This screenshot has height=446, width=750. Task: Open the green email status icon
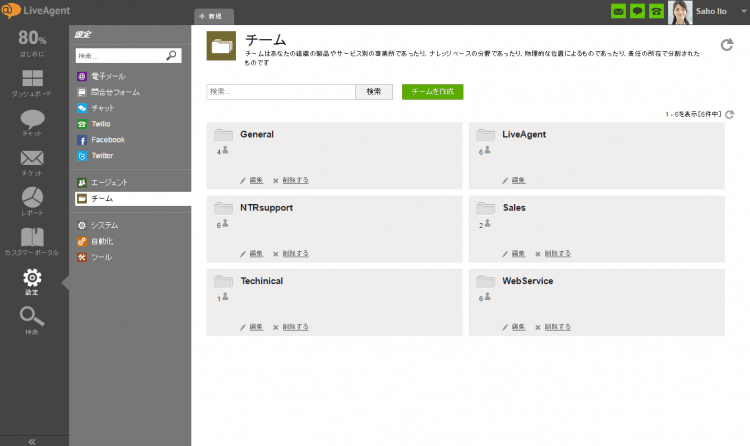(618, 11)
